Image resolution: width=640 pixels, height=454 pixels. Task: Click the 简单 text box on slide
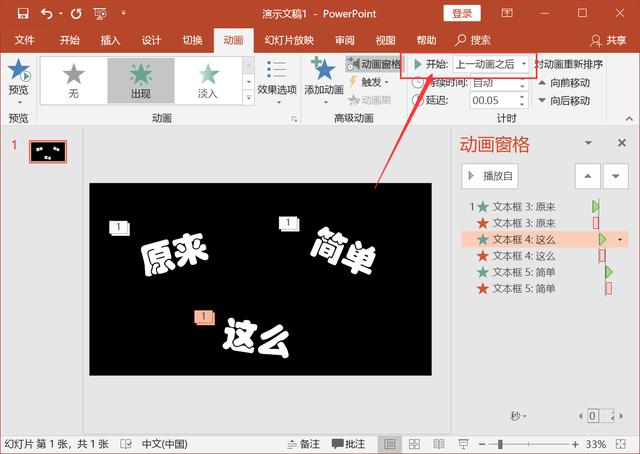pos(343,251)
